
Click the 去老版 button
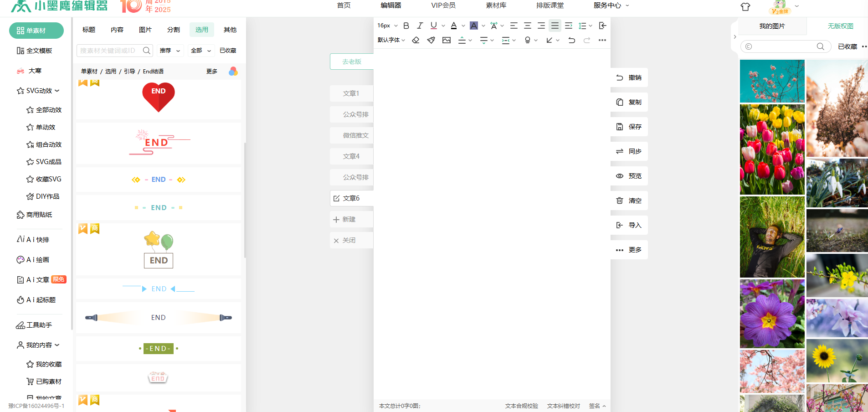tap(352, 62)
